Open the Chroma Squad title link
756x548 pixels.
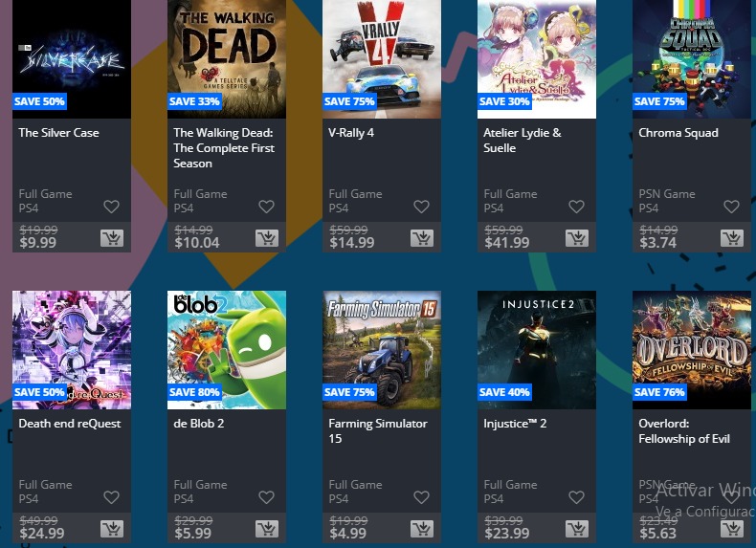tap(678, 133)
